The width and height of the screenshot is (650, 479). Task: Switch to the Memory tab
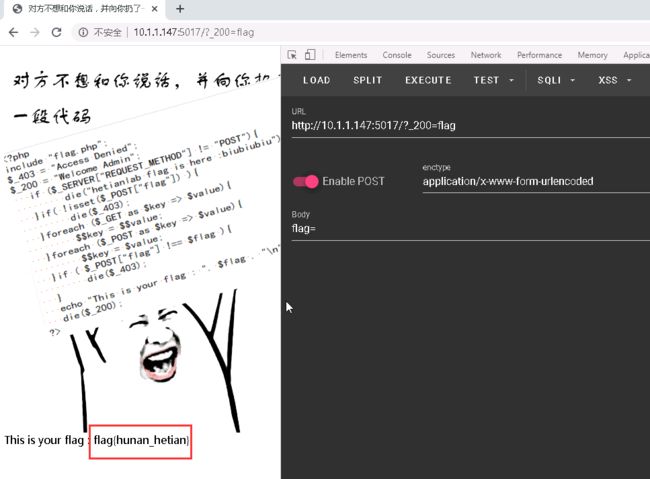(x=592, y=55)
